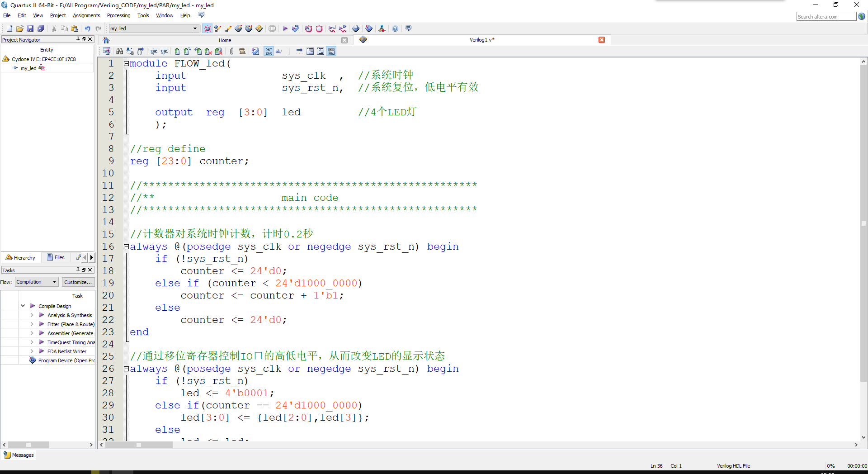Open the Processing menu
Viewport: 868px width, 474px height.
pos(118,15)
